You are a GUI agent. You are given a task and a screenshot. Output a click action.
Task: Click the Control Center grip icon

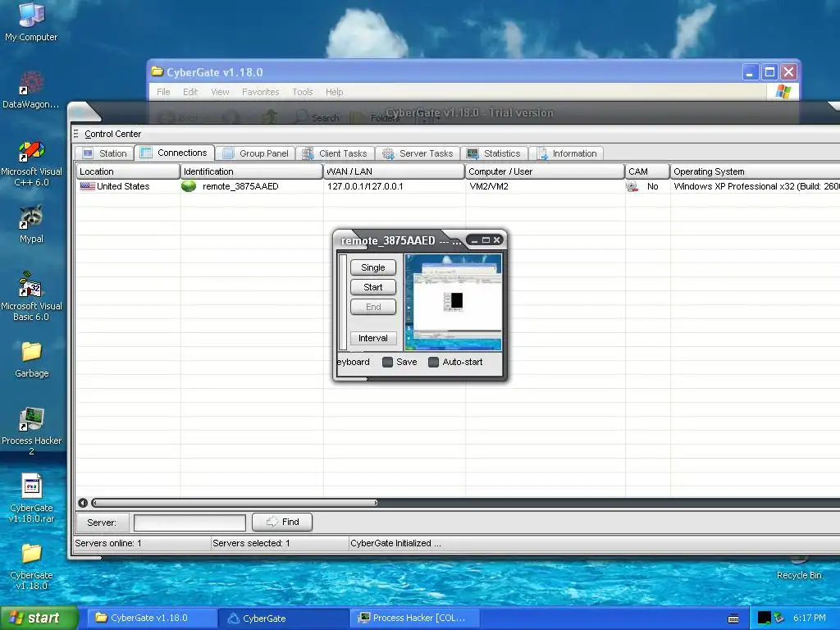(x=76, y=134)
